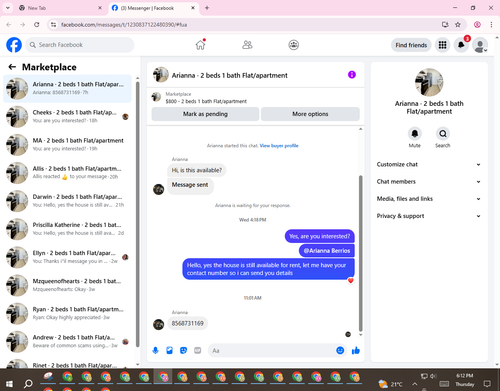
Task: Open Priscilla Katherine conversation
Action: [67, 229]
